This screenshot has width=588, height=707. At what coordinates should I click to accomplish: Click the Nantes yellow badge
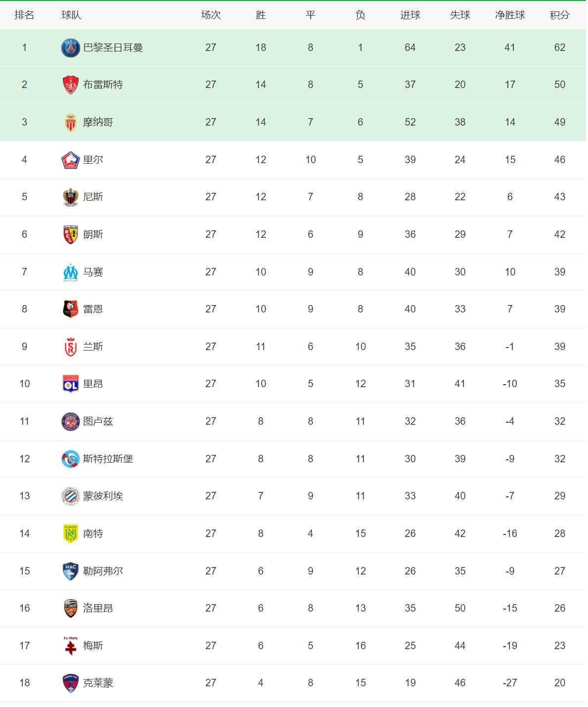click(x=70, y=533)
